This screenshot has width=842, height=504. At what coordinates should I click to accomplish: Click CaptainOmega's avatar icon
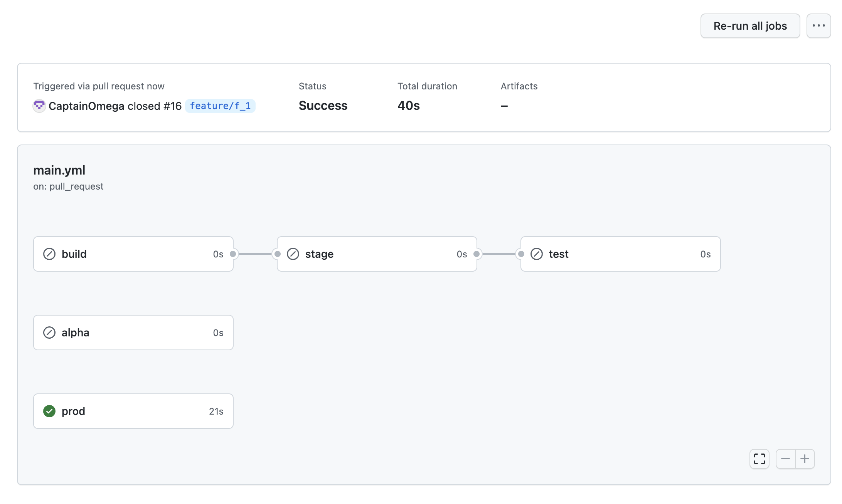39,106
